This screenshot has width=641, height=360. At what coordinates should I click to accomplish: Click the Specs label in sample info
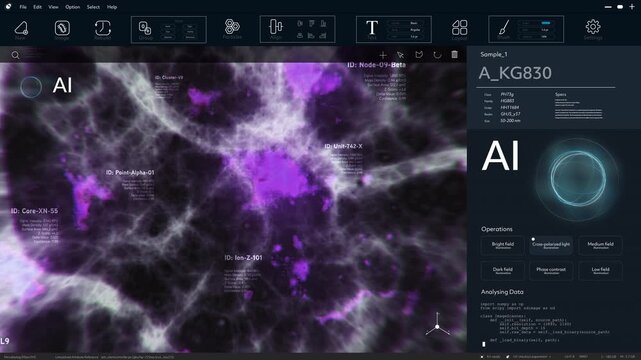point(560,95)
